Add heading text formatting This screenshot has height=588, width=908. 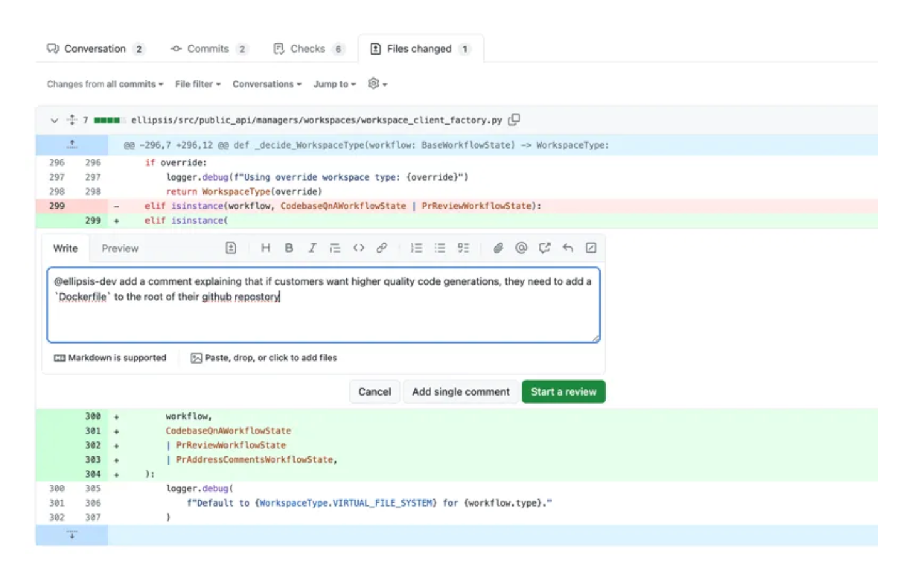[x=266, y=248]
